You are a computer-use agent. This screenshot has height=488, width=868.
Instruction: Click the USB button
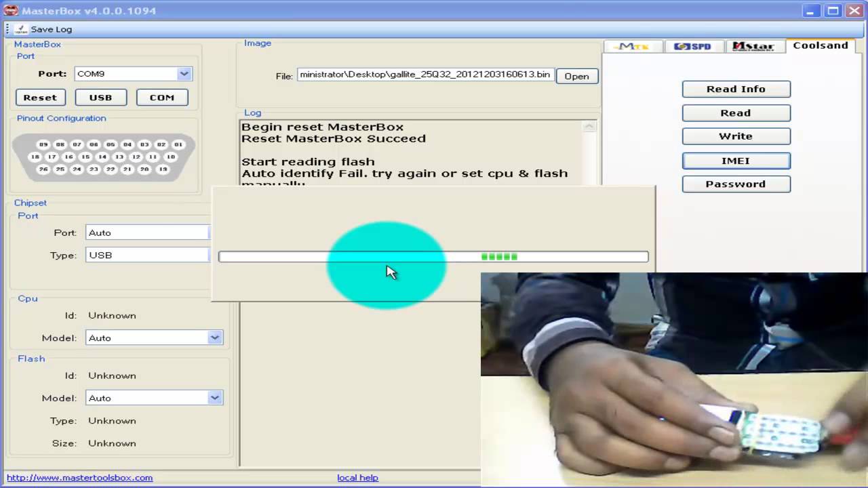[x=100, y=98]
